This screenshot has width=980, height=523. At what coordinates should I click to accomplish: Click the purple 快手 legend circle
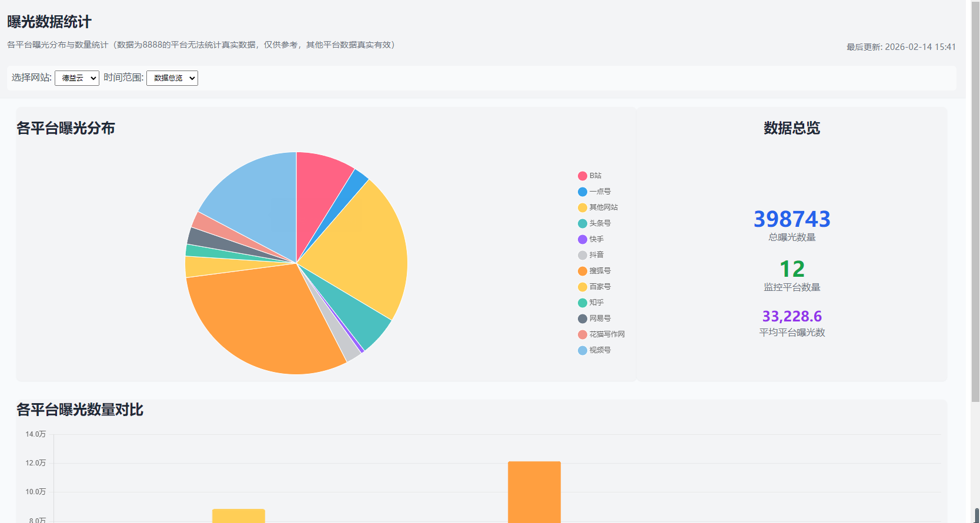click(x=582, y=239)
